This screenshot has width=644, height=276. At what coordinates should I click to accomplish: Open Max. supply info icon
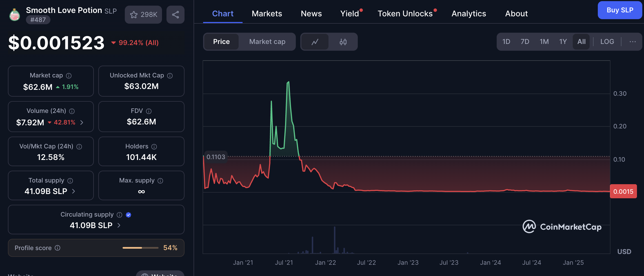[x=160, y=181]
